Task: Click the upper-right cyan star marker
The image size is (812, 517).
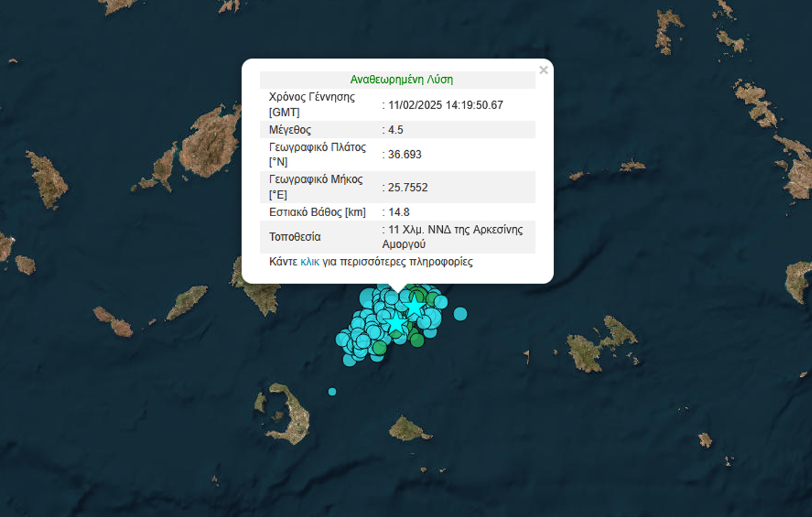Action: tap(415, 306)
